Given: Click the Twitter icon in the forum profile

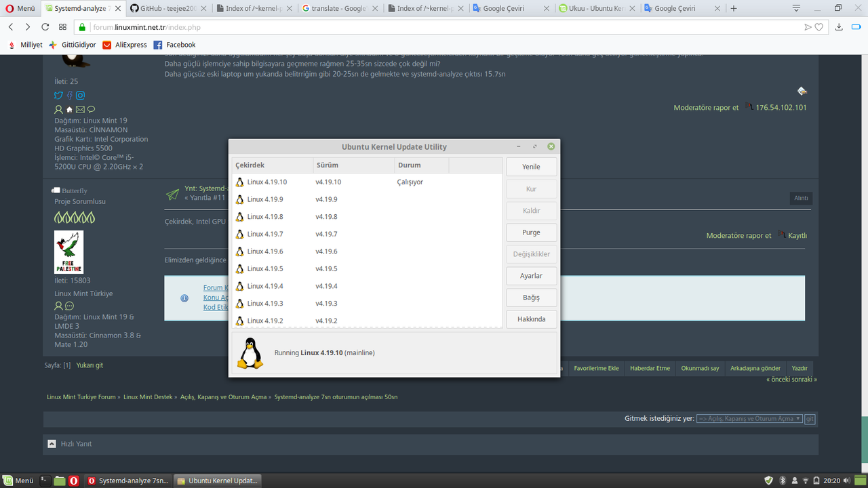Looking at the screenshot, I should tap(58, 96).
